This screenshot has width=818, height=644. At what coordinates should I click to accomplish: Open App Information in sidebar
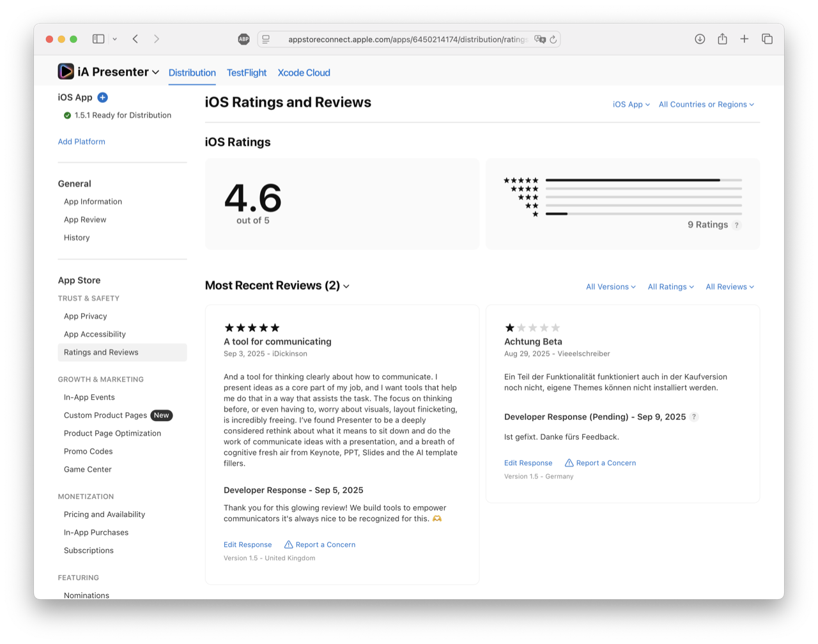[93, 201]
